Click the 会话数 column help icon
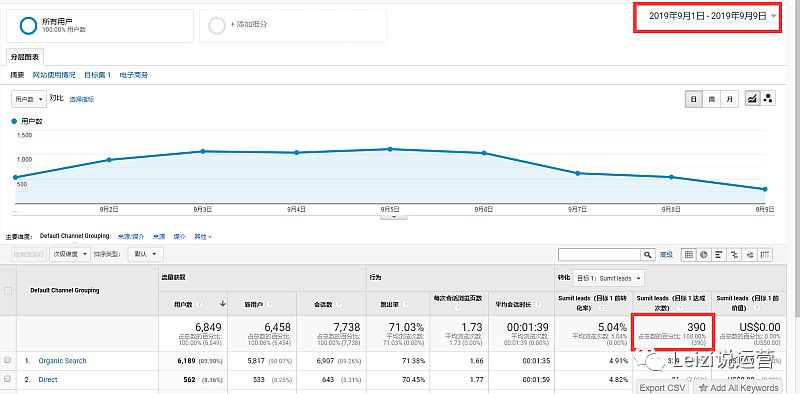Viewport: 800px width, 394px height. (x=339, y=304)
